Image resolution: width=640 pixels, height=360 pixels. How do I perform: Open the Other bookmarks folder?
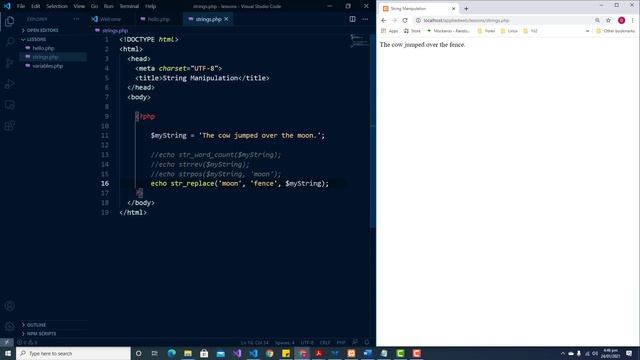tap(616, 31)
